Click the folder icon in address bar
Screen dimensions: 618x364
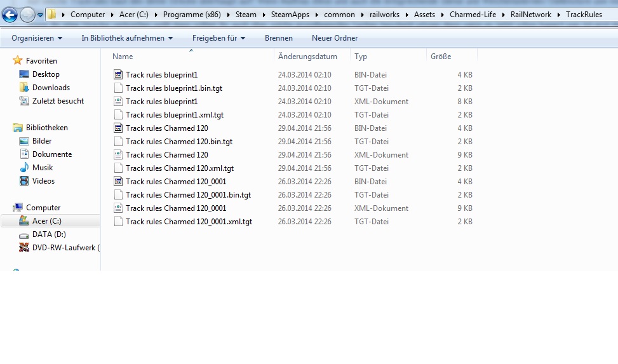pyautogui.click(x=51, y=15)
